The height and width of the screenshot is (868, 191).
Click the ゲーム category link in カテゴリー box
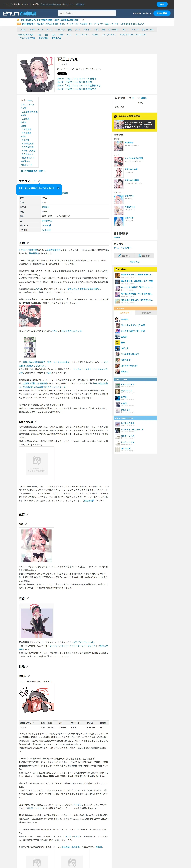pos(116,248)
